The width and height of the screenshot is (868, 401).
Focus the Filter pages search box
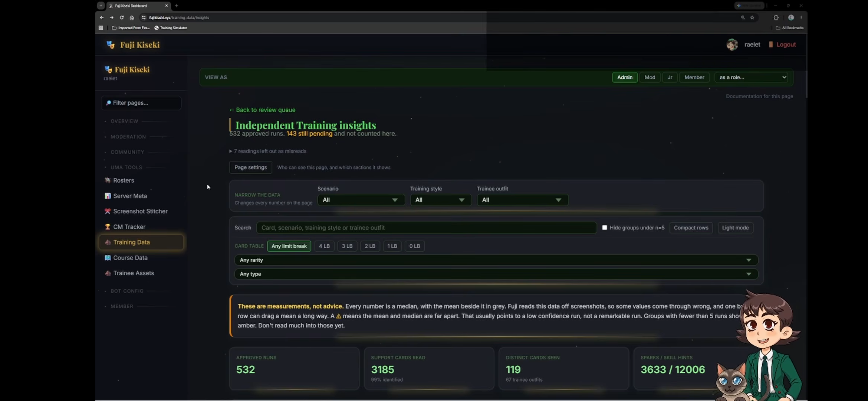[141, 103]
